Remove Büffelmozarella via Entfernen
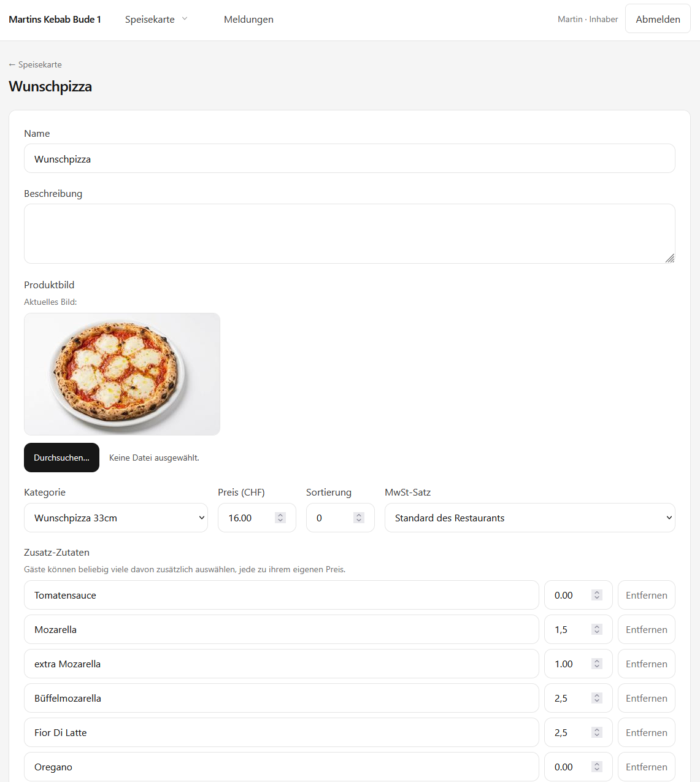The width and height of the screenshot is (700, 782). (647, 698)
